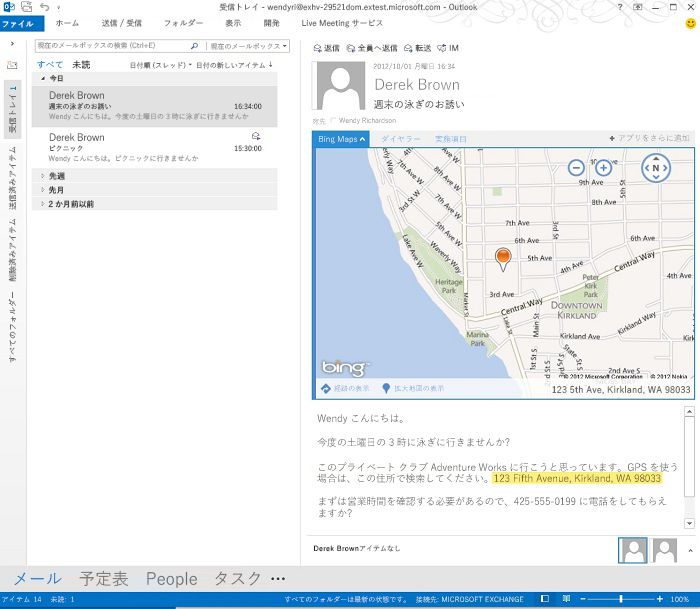Click the second people pane contact photo
The width and height of the screenshot is (700, 609).
coord(665,550)
